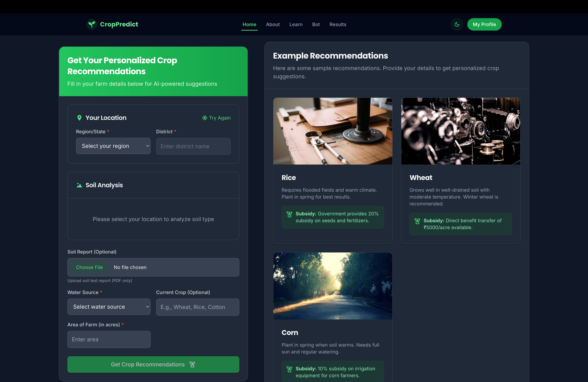Click the location pin icon beside Your Location

point(79,118)
